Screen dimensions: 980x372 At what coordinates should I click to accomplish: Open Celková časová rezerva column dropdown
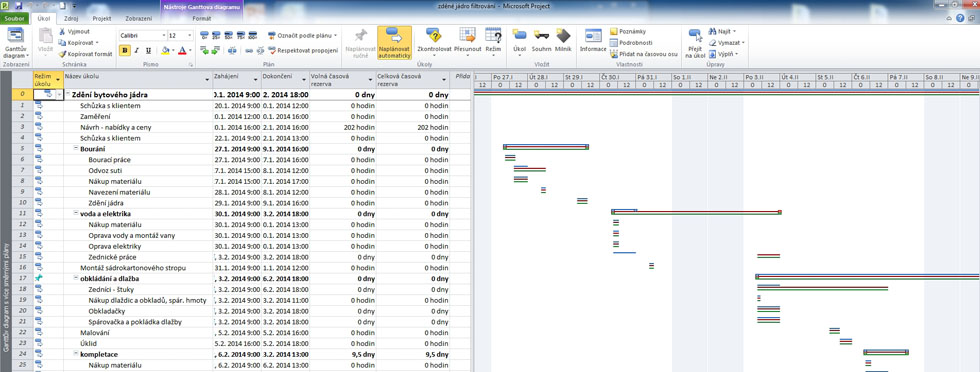click(x=444, y=79)
